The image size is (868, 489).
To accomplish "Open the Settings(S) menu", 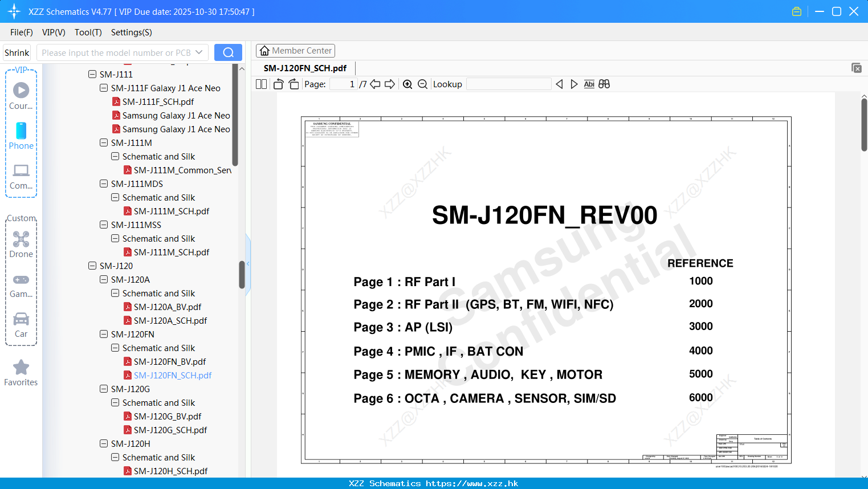I will click(132, 32).
